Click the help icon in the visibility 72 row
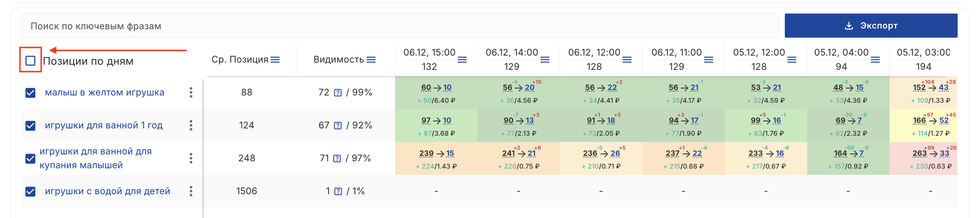Viewport: 980px width, 218px height. [337, 93]
